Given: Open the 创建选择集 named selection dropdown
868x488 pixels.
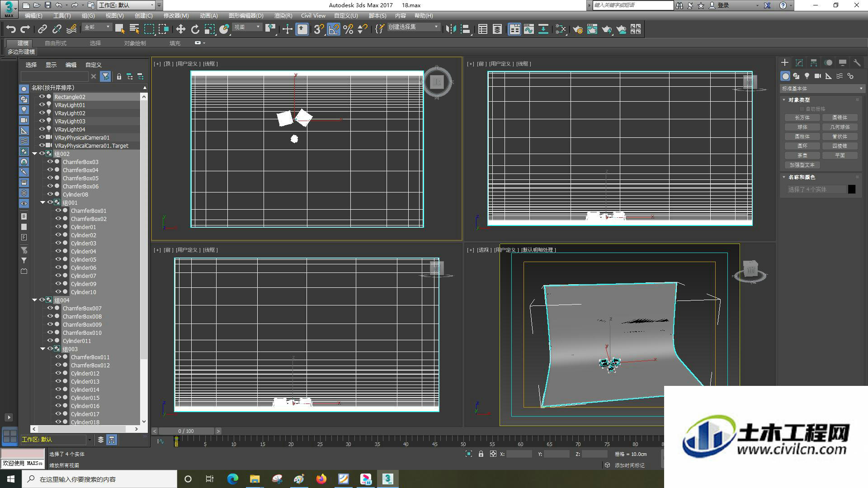Looking at the screenshot, I should point(413,27).
